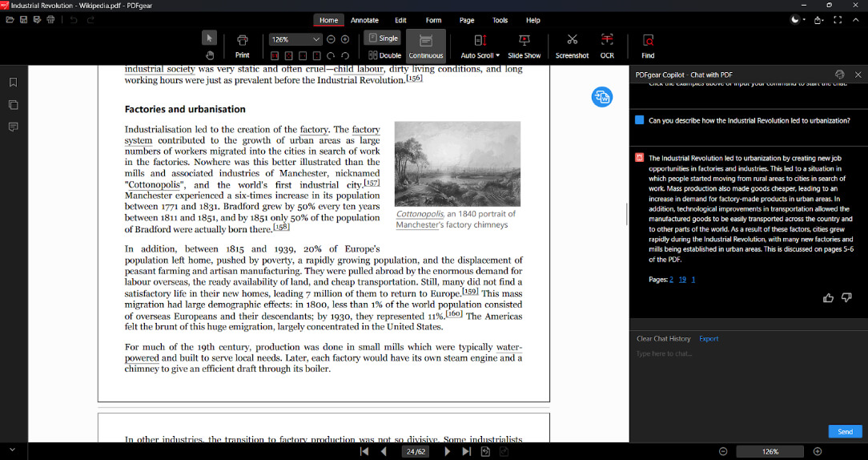Switch to the Page tab
Viewport: 868px width, 460px height.
pyautogui.click(x=467, y=20)
